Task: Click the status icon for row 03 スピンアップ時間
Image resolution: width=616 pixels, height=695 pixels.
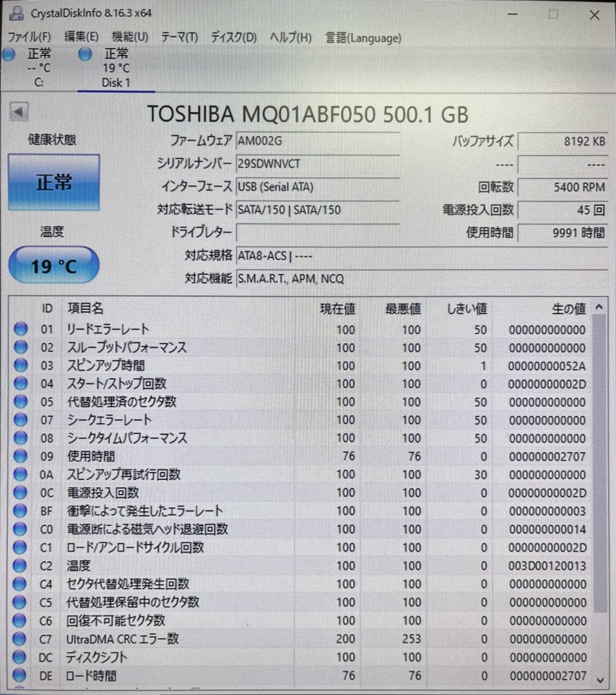Action: point(21,365)
